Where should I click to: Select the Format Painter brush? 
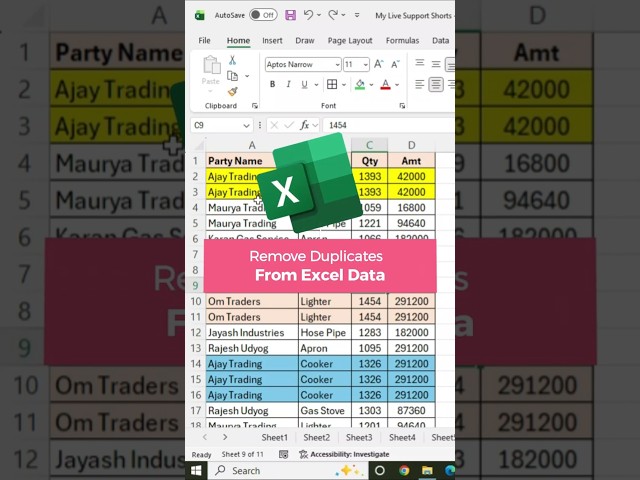point(233,91)
